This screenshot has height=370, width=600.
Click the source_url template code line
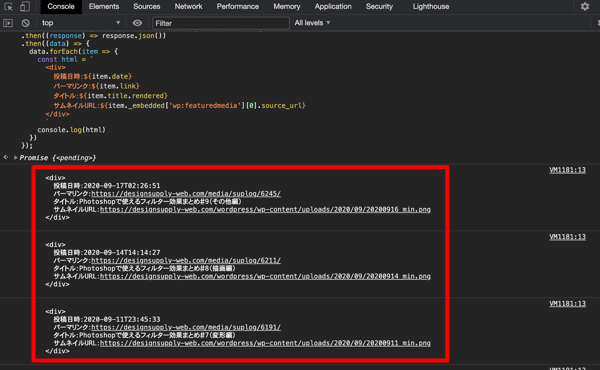coord(179,105)
